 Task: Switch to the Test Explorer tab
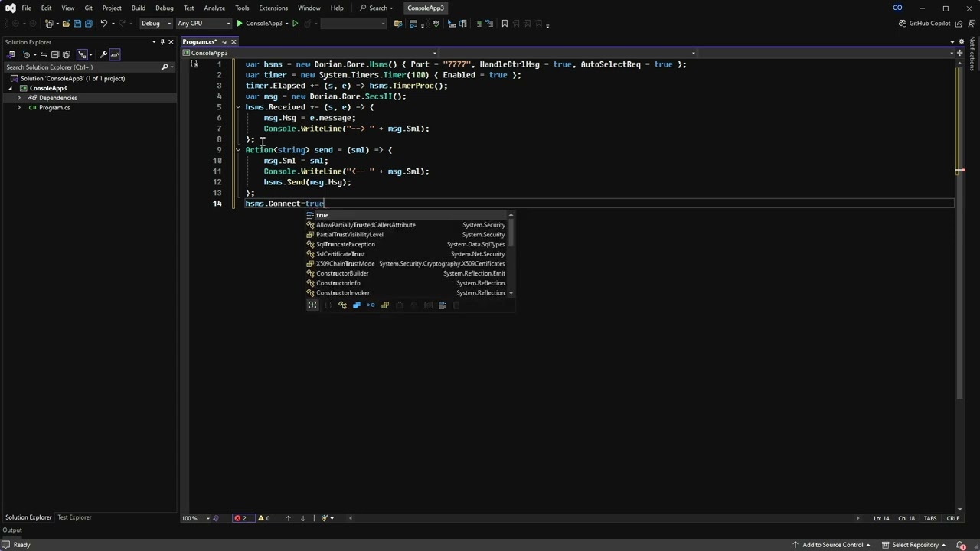[x=74, y=517]
